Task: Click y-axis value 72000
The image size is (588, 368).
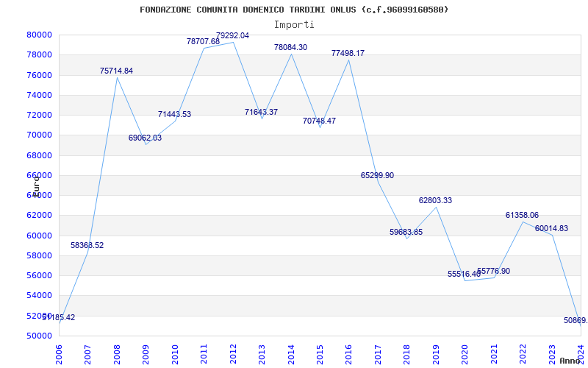Action: 39,115
